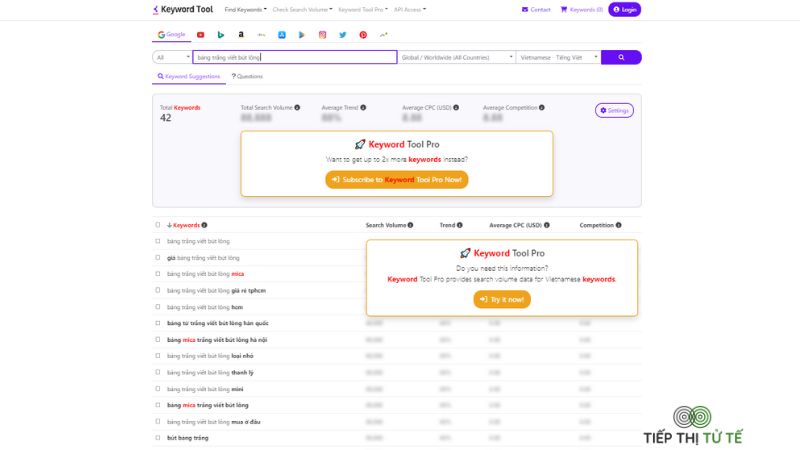Screen dimensions: 800x450
Task: Select the Play Store keyword source icon
Action: pyautogui.click(x=302, y=35)
